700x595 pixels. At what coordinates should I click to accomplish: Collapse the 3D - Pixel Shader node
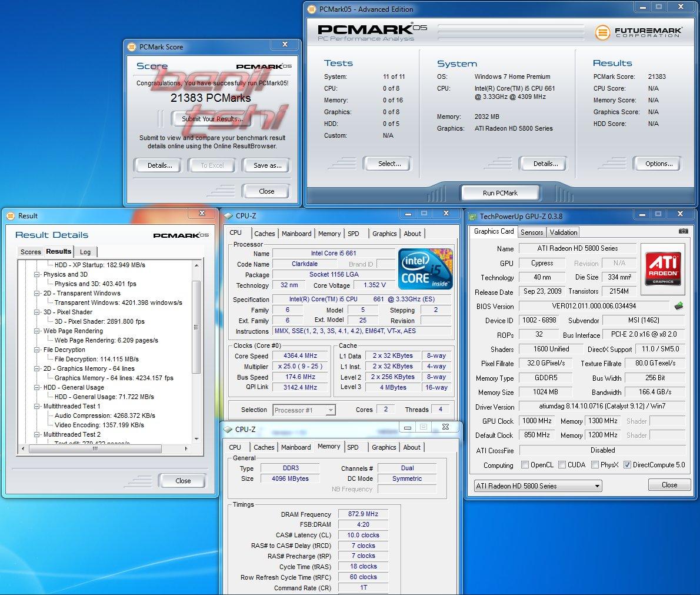point(37,313)
